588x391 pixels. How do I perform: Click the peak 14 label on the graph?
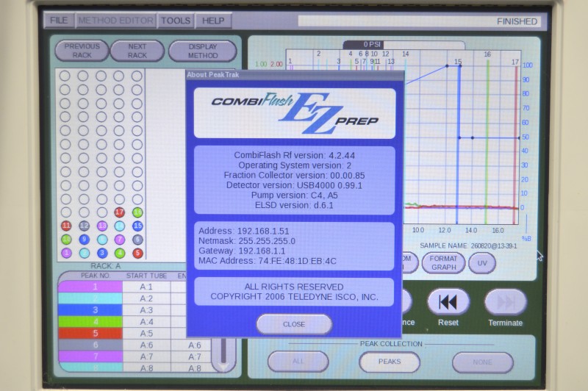pyautogui.click(x=406, y=54)
